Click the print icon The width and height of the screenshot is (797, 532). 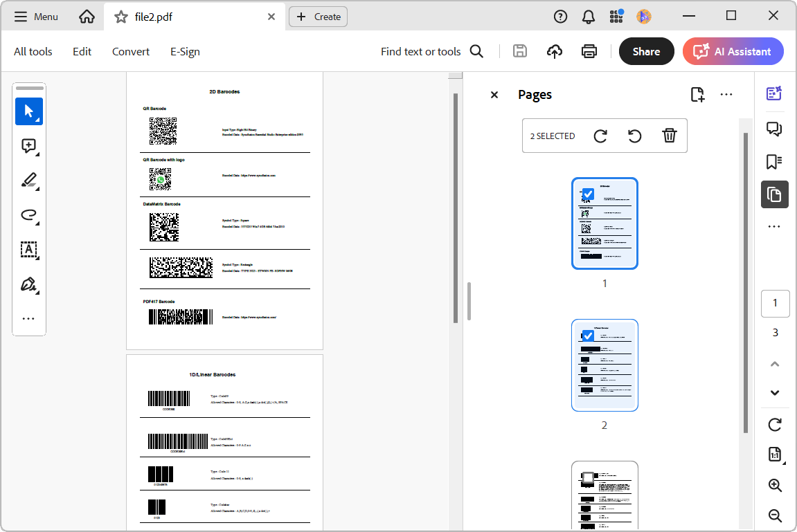(589, 51)
